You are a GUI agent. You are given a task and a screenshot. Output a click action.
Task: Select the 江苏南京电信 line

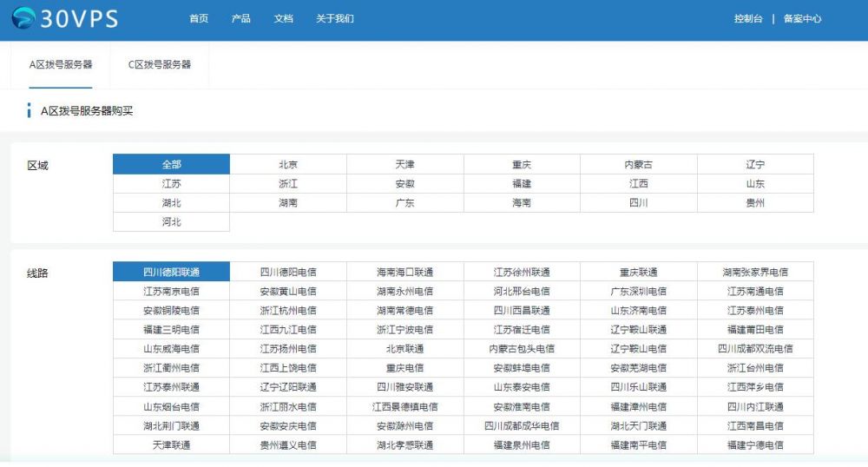[x=171, y=291]
